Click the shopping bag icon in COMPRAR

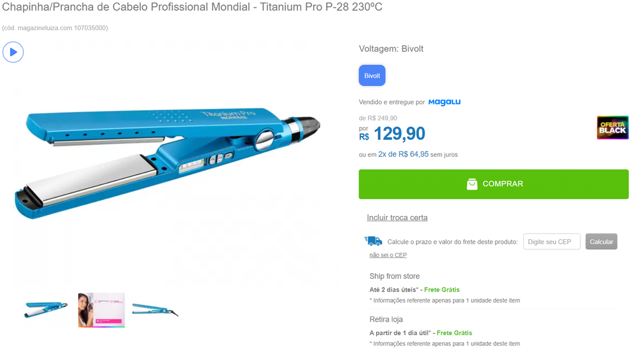pos(472,184)
